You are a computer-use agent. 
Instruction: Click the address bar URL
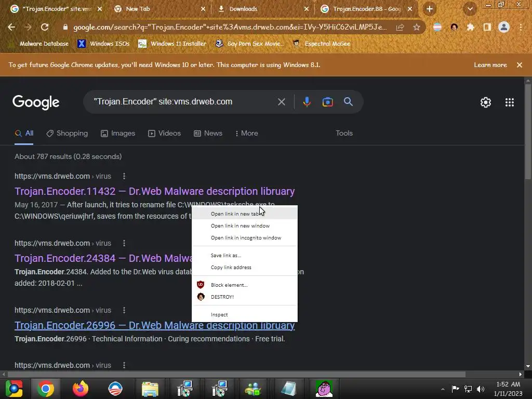point(230,27)
